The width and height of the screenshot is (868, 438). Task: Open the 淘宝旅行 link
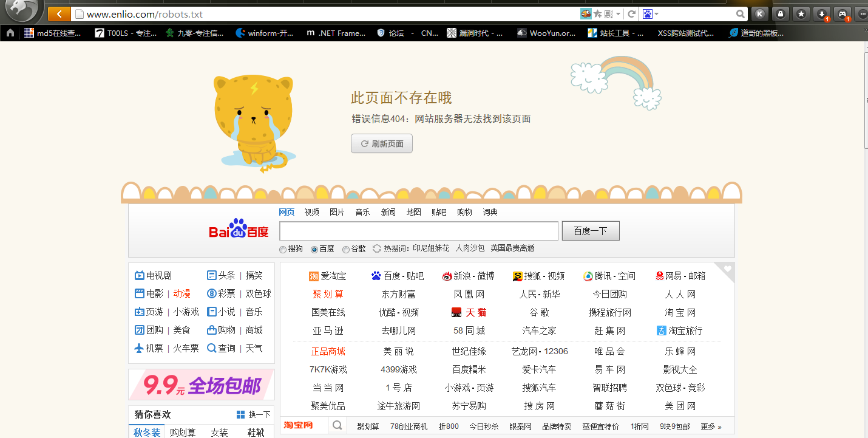click(679, 330)
